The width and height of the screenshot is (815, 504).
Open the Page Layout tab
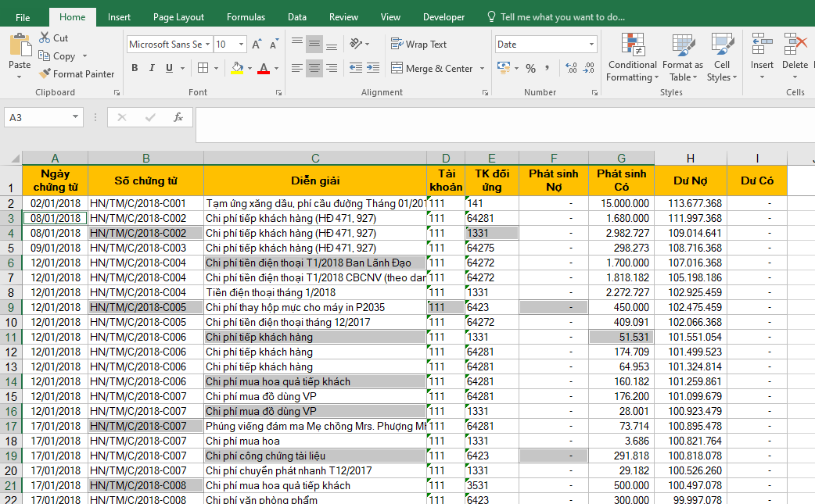pos(178,17)
